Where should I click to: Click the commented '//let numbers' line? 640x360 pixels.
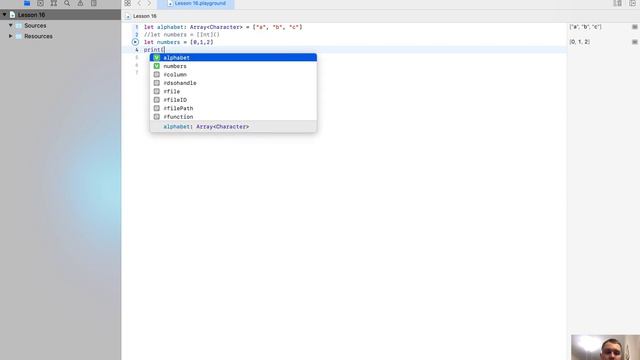click(182, 35)
